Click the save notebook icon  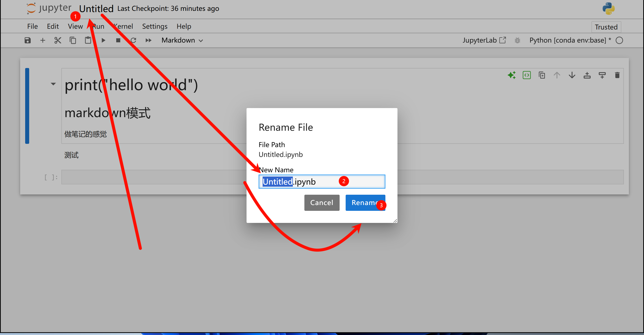pyautogui.click(x=27, y=40)
